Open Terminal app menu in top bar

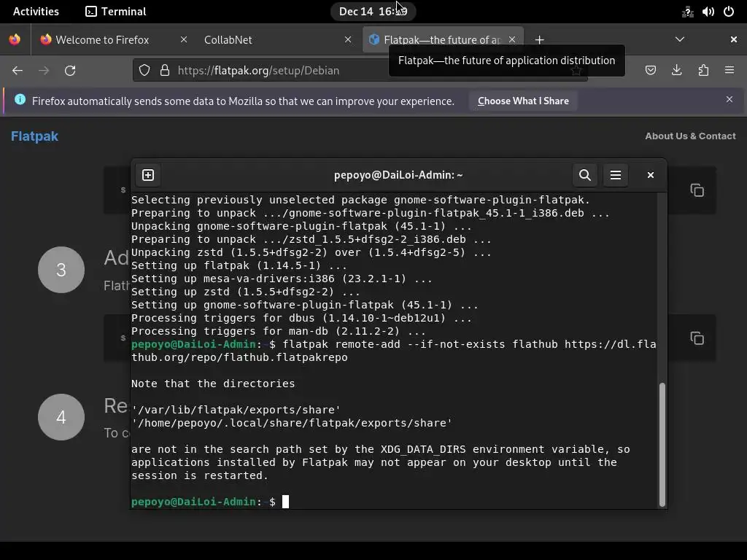[x=116, y=12]
